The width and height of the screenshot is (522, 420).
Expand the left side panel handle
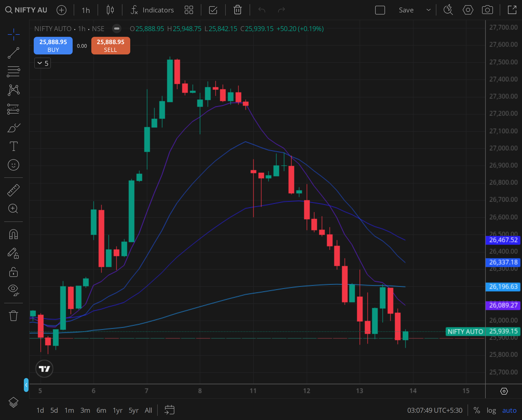coord(26,385)
